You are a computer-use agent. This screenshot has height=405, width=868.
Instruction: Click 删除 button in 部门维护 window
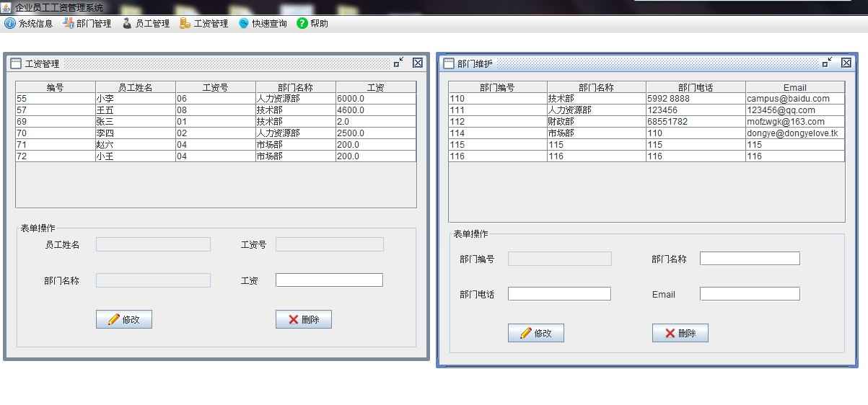pos(680,333)
